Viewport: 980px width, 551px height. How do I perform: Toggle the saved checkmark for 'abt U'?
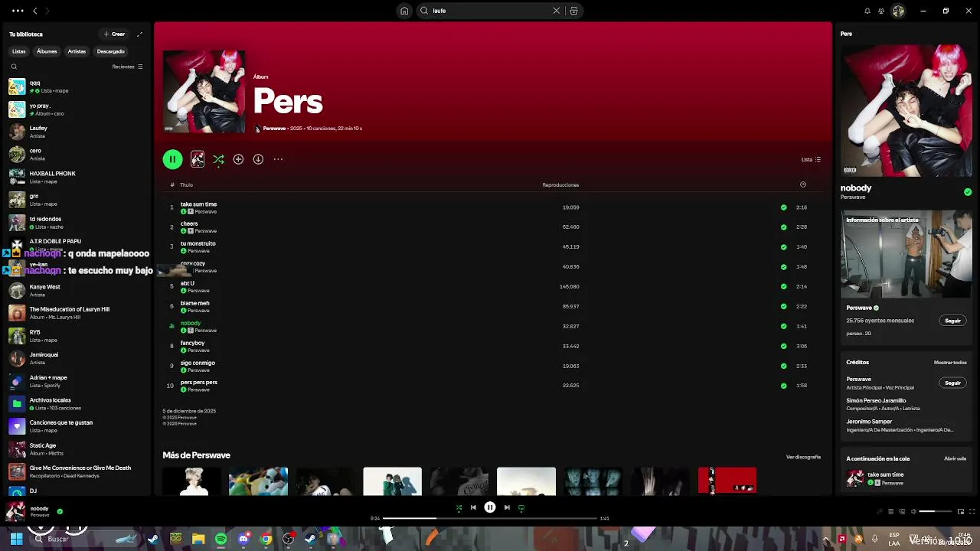(783, 287)
